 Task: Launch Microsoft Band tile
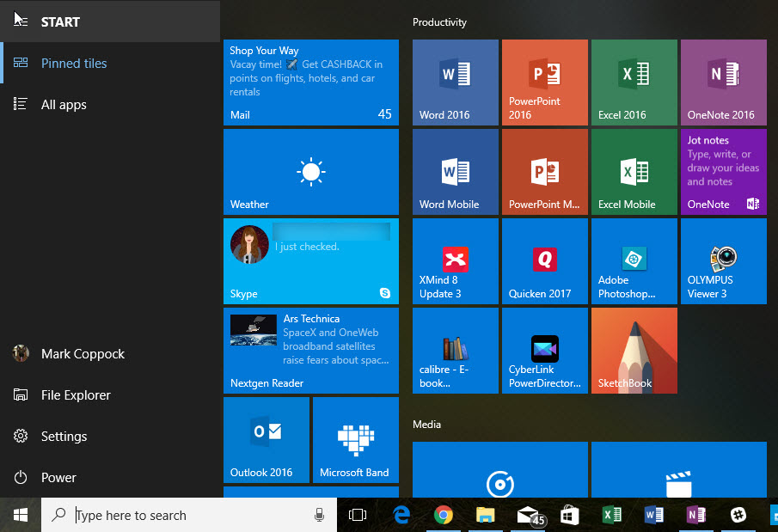(355, 439)
